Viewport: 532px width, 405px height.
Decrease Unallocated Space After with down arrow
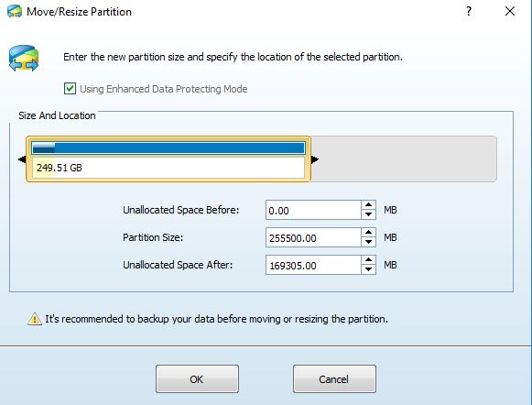(x=368, y=269)
